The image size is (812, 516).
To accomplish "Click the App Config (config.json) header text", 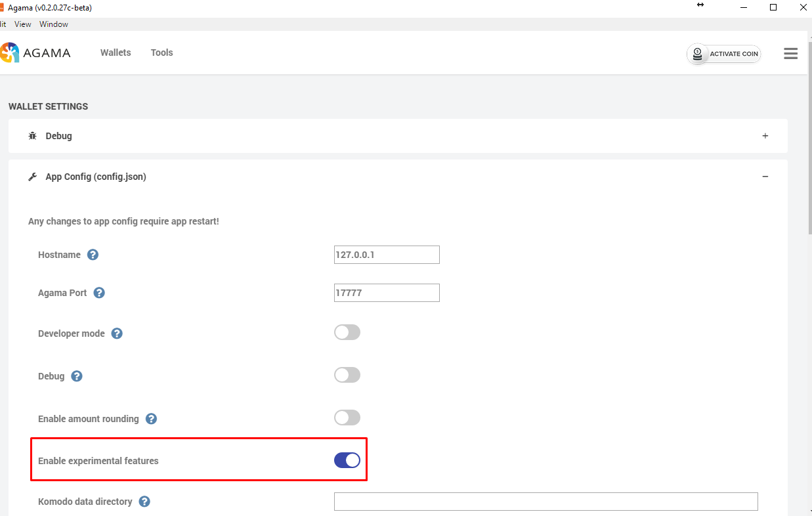I will [x=96, y=177].
